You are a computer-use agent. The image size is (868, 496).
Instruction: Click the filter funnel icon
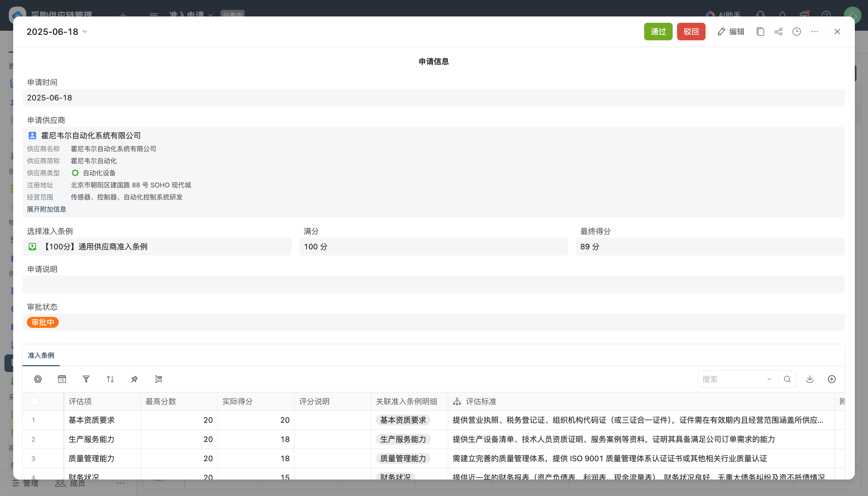tap(86, 379)
